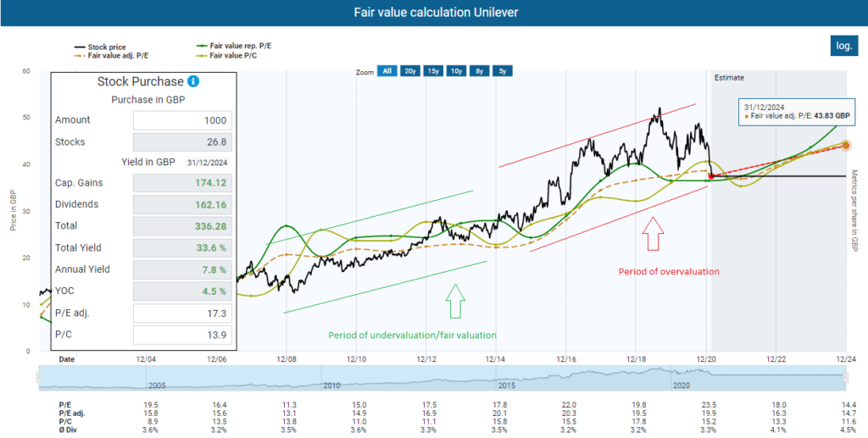Toggle Fair value adj. P/E legend series
The height and width of the screenshot is (438, 868).
pos(111,55)
